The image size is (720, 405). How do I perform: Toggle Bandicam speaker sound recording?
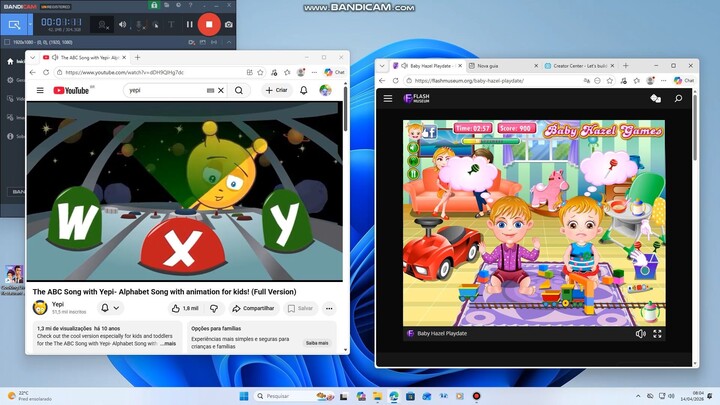(122, 24)
